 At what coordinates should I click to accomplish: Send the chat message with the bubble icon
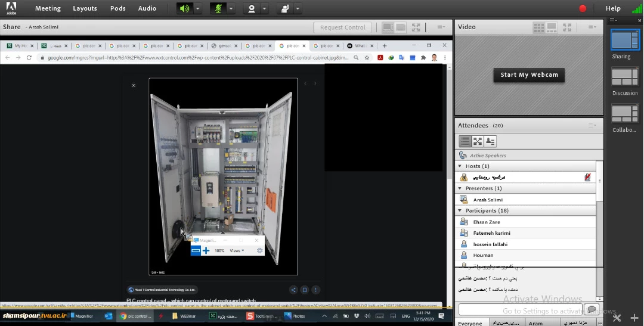pyautogui.click(x=592, y=309)
